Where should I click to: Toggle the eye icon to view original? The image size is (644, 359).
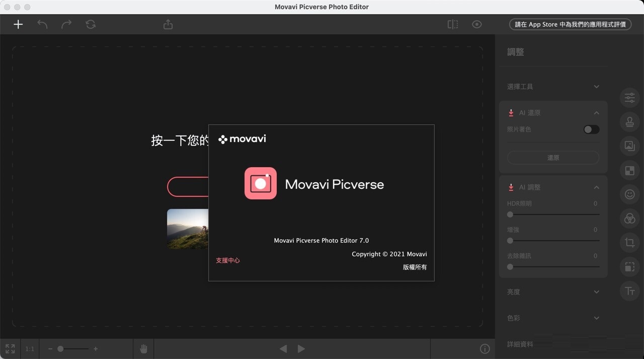477,24
